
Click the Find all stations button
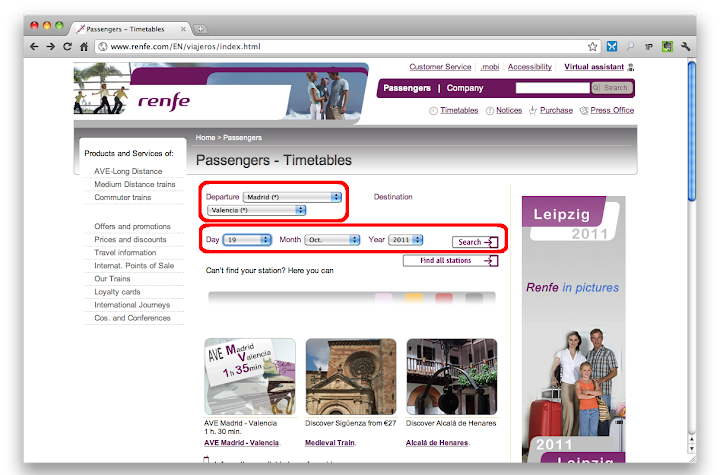click(x=450, y=260)
